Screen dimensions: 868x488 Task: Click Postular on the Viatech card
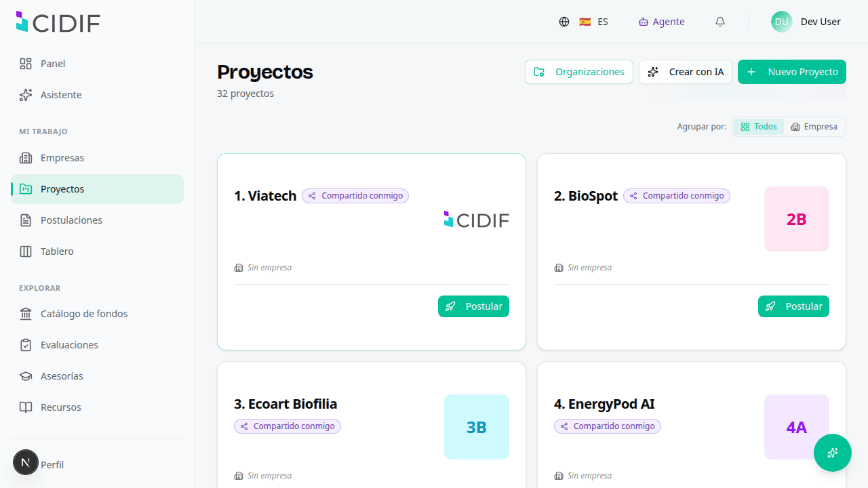click(473, 306)
